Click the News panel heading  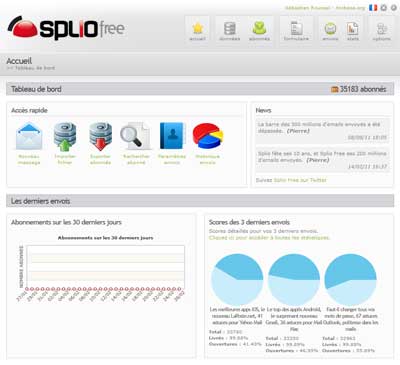[x=263, y=110]
